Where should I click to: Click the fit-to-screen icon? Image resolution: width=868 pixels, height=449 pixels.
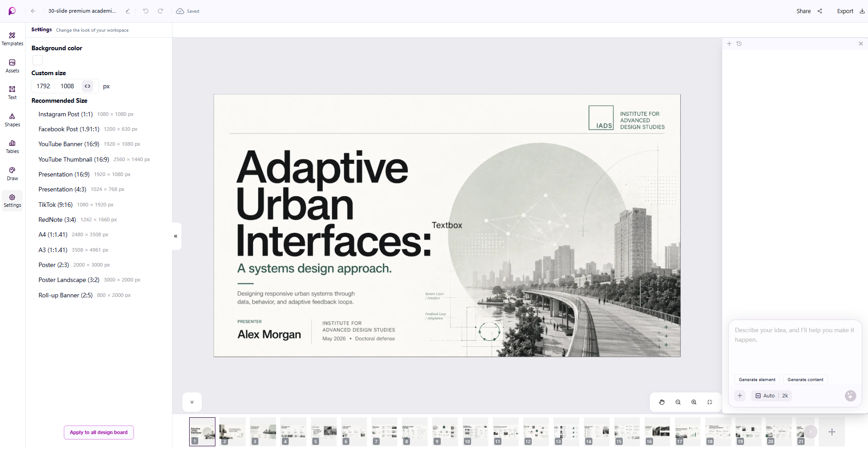point(710,402)
